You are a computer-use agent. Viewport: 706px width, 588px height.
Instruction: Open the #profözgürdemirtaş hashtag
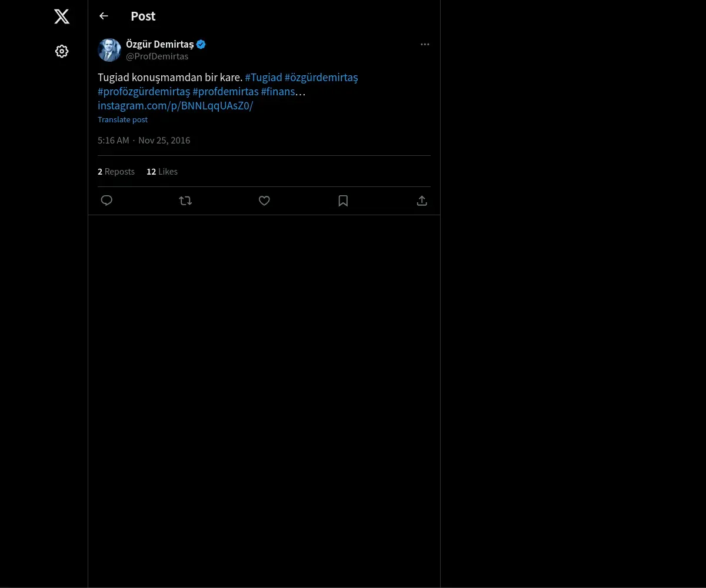click(x=144, y=92)
